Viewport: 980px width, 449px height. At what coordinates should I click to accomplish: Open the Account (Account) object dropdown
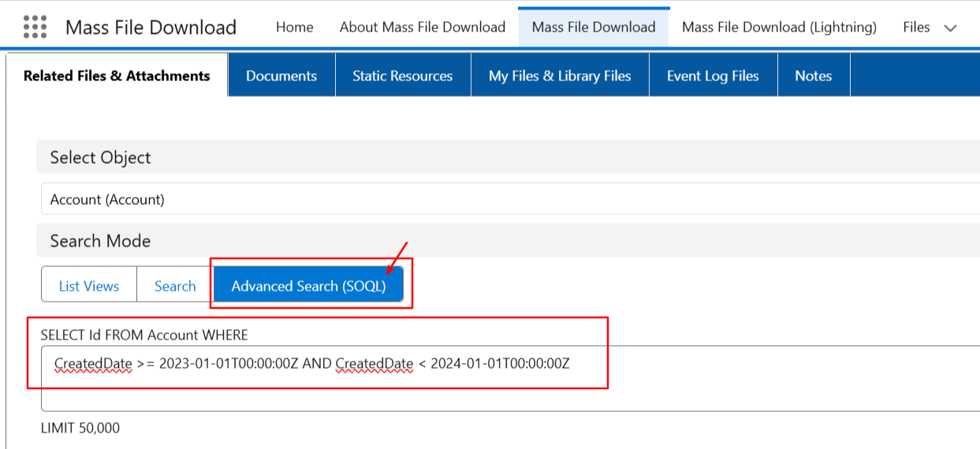[x=510, y=199]
